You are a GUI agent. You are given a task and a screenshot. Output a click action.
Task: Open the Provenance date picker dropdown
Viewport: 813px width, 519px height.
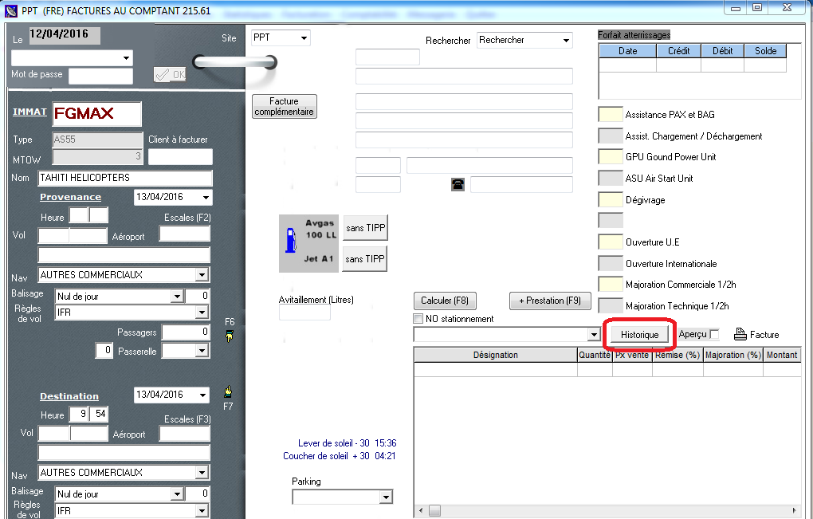205,198
